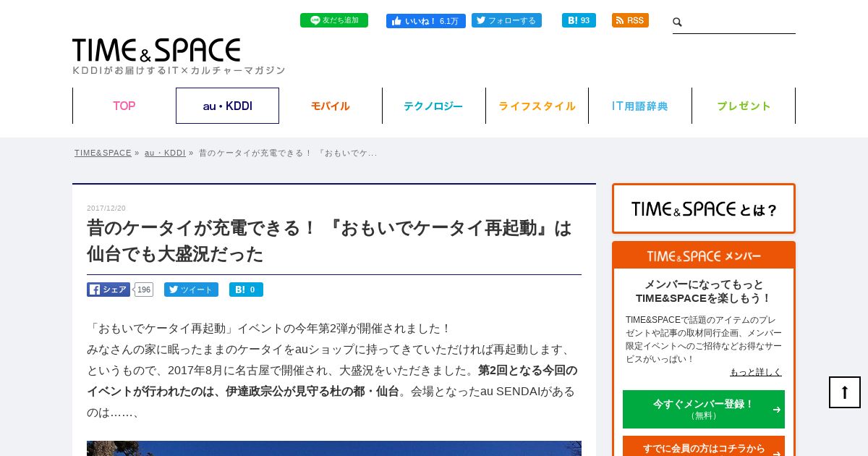Image resolution: width=868 pixels, height=456 pixels.
Task: Click the Hatena bookmark button showing 93
Action: click(579, 20)
